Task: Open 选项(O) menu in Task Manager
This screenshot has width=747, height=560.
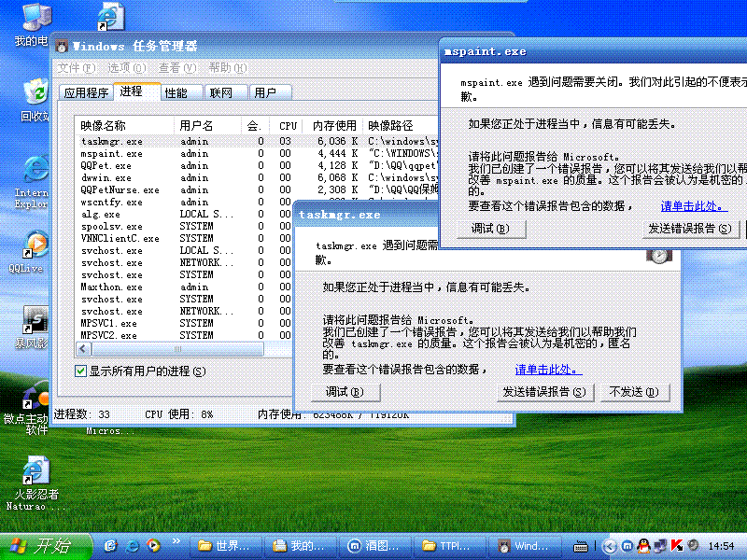Action: click(126, 68)
